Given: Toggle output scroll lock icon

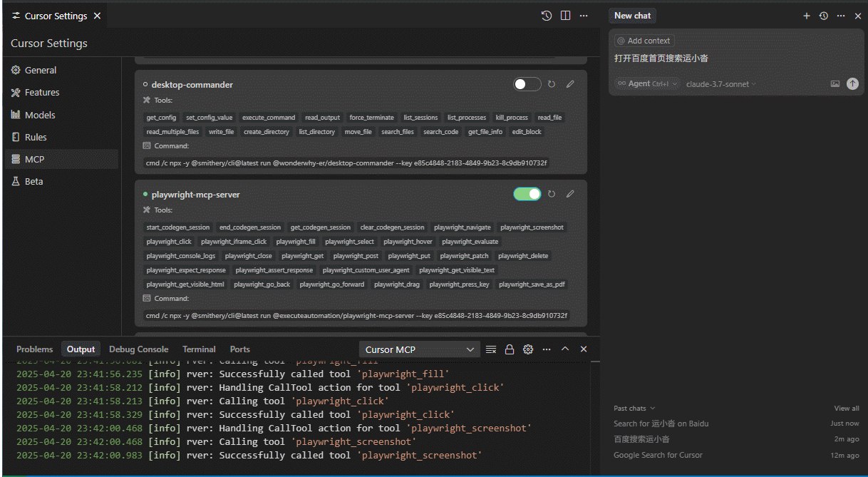Looking at the screenshot, I should [x=510, y=349].
